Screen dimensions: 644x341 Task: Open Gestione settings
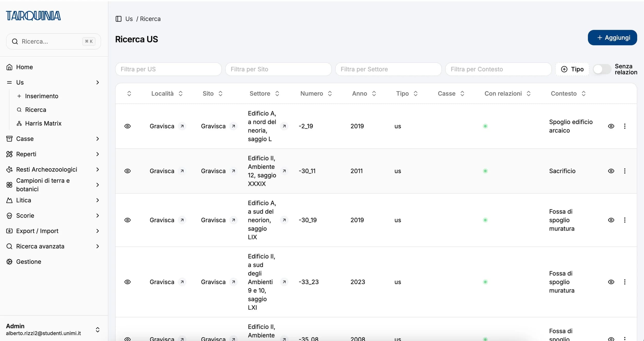(x=28, y=262)
